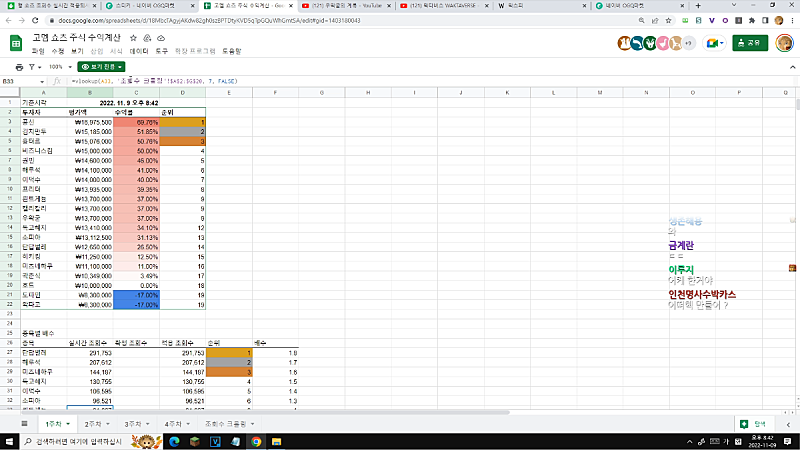
Task: Open a new browser tab
Action: tap(698, 6)
